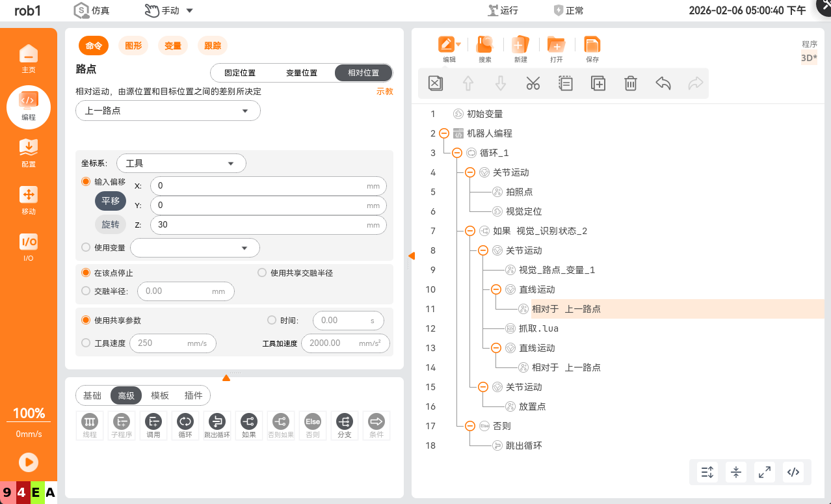Switch to the 变量 tab
The width and height of the screenshot is (831, 504).
[172, 46]
